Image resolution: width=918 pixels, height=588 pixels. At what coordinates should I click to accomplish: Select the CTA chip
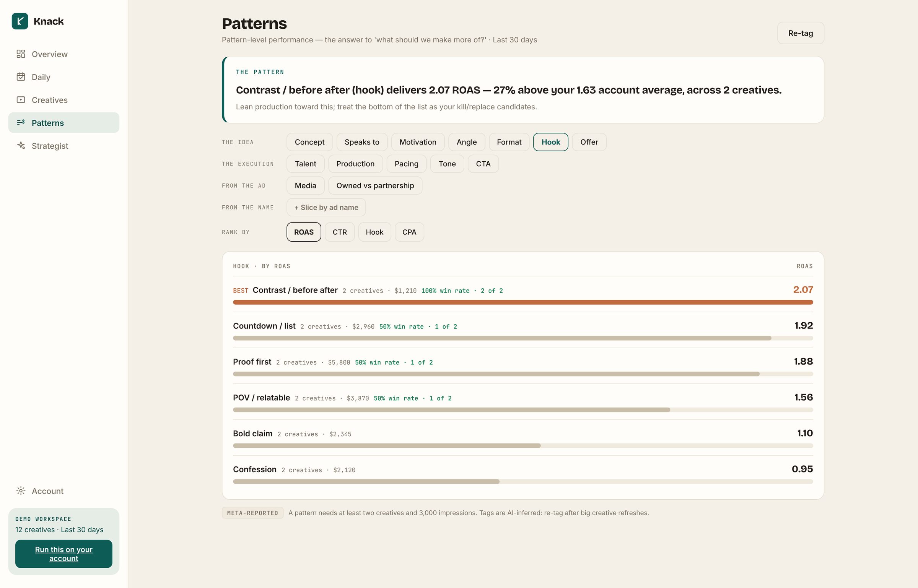tap(483, 164)
